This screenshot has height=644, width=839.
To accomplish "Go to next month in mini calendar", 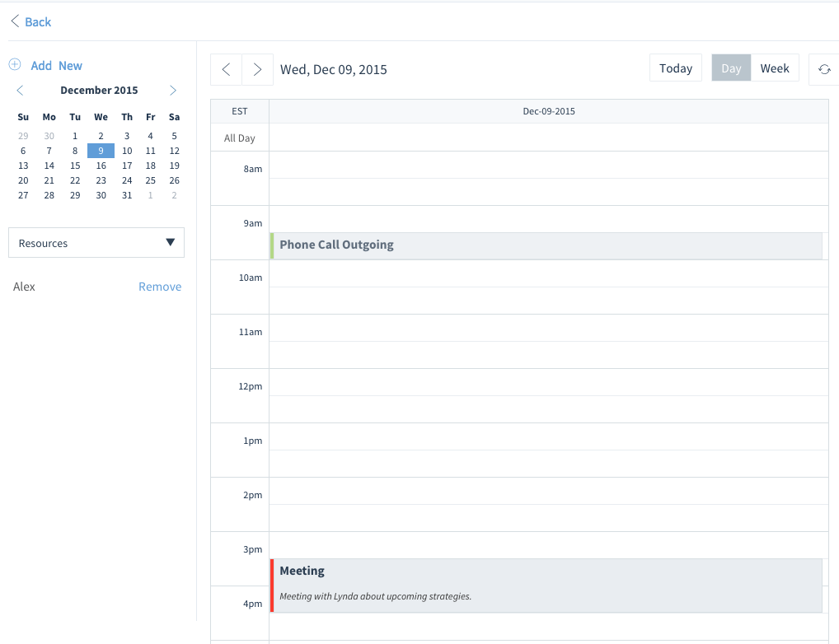I will (173, 91).
